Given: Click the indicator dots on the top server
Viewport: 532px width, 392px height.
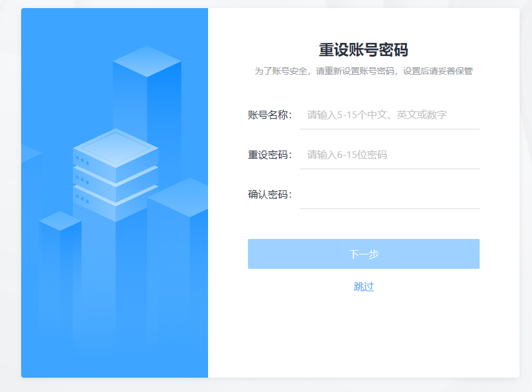Looking at the screenshot, I should (82, 160).
